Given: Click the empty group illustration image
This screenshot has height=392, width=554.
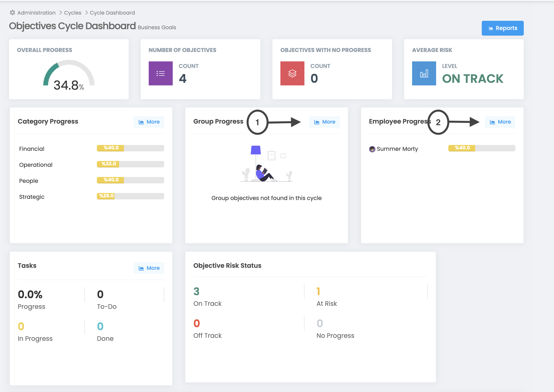Looking at the screenshot, I should tap(266, 164).
